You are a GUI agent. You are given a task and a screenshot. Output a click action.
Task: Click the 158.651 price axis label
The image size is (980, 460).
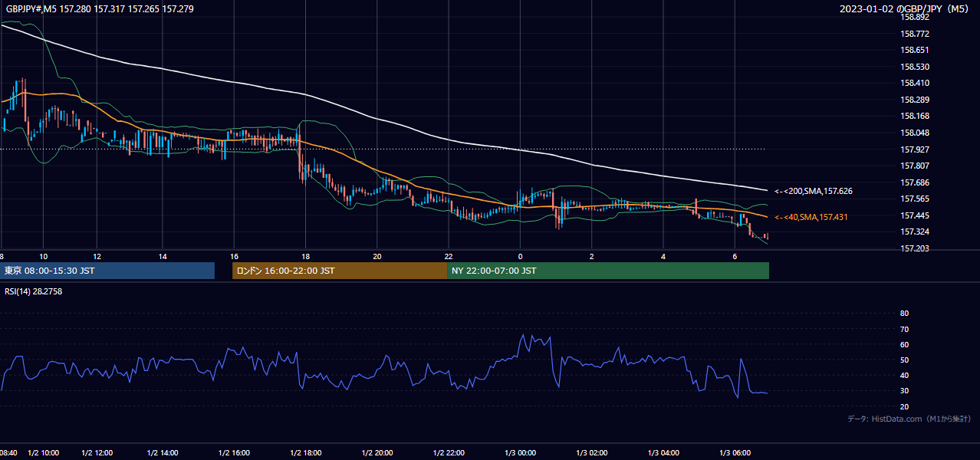(915, 50)
